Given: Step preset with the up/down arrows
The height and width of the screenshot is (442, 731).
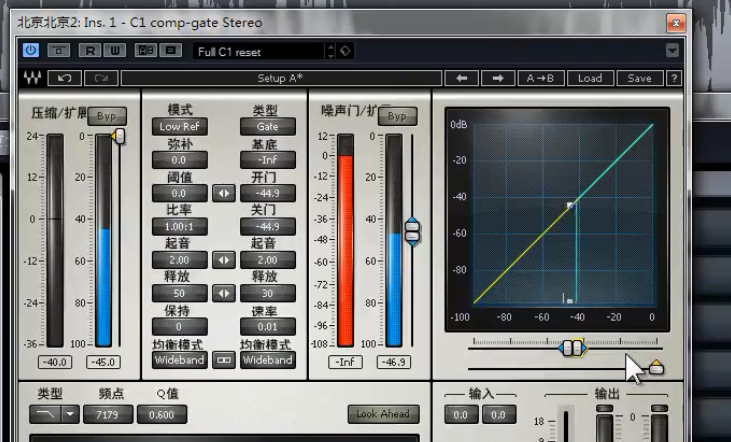Looking at the screenshot, I should 331,51.
